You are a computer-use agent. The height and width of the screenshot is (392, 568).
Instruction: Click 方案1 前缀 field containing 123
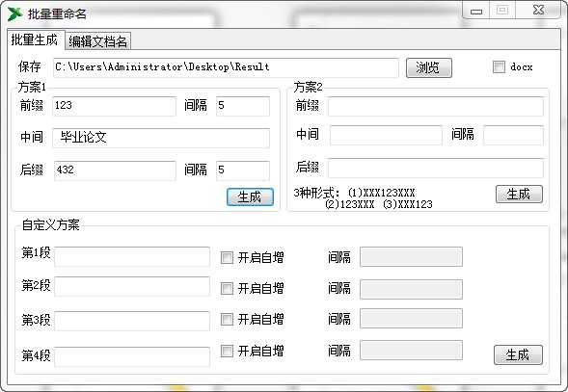tap(114, 106)
